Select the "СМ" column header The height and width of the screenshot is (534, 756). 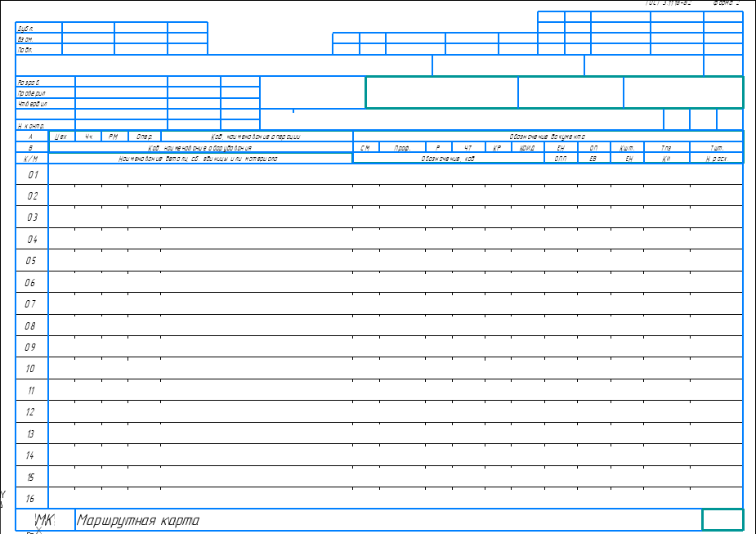point(366,148)
